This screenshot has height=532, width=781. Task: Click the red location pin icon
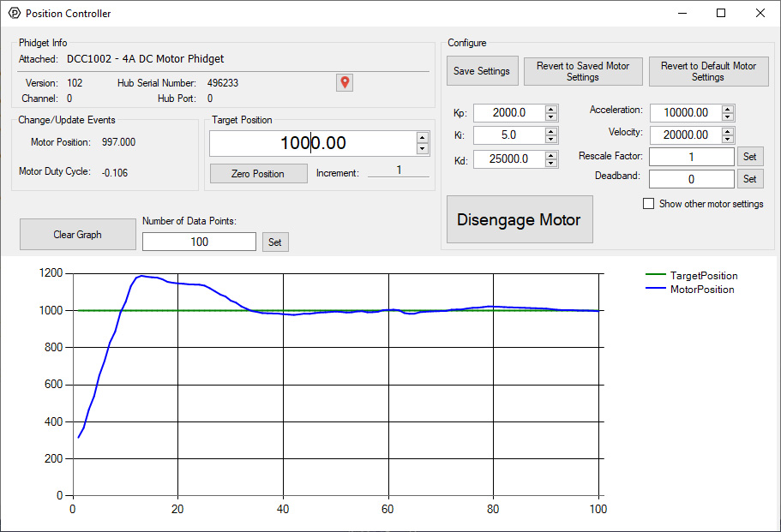tap(345, 82)
